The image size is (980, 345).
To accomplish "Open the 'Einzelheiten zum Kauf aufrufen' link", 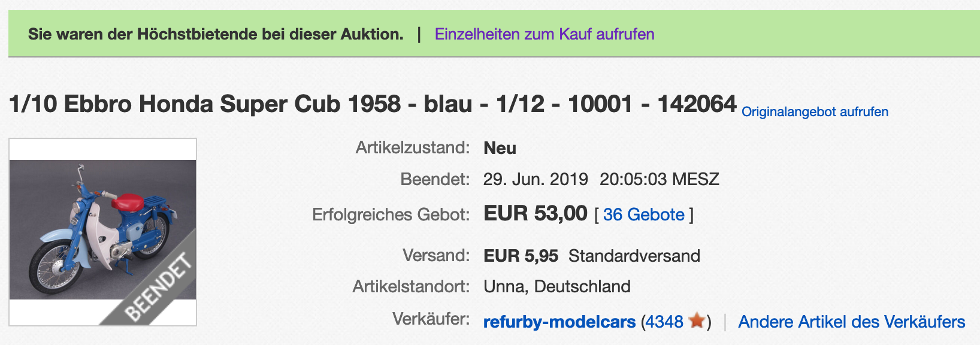I will tap(544, 34).
